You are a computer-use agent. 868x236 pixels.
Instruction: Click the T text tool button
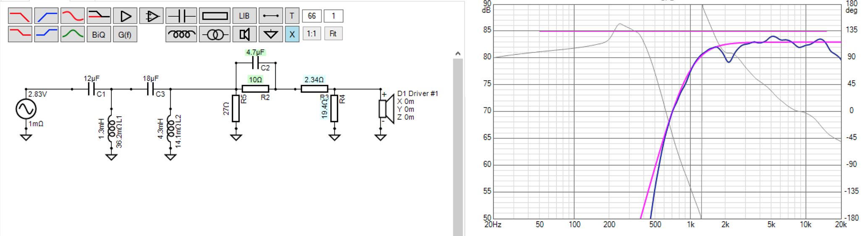click(292, 16)
